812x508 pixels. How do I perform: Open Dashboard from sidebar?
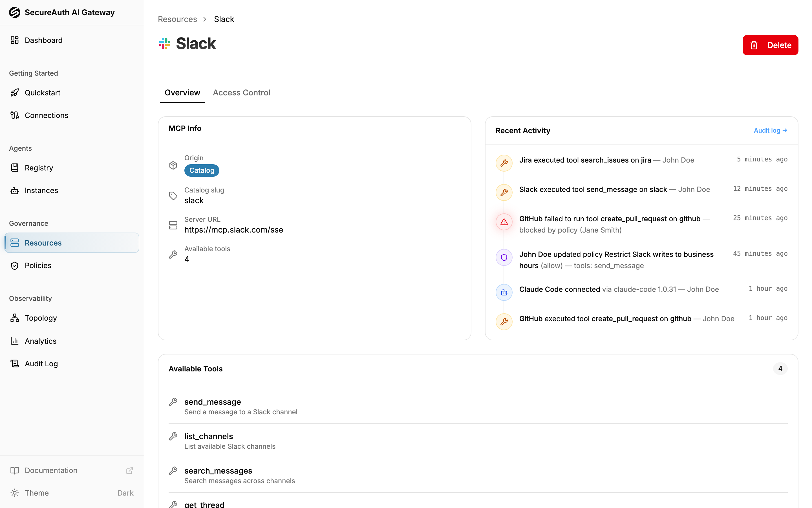(x=72, y=40)
